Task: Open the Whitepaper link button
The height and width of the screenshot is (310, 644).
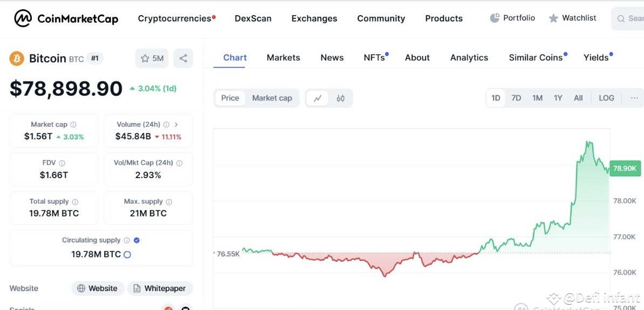Action: (160, 288)
